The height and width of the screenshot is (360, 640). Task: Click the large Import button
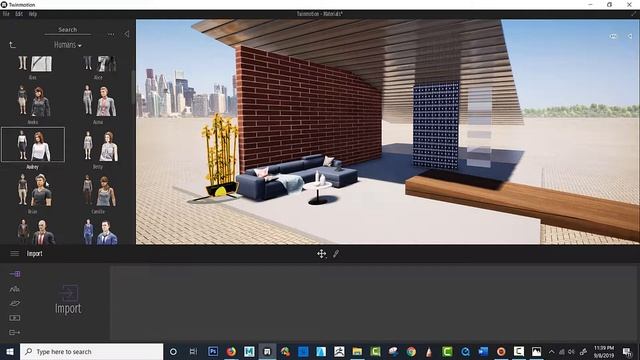tap(68, 300)
